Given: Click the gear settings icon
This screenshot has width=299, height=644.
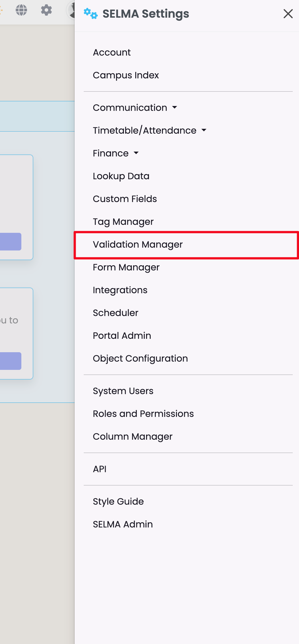Looking at the screenshot, I should click(46, 10).
